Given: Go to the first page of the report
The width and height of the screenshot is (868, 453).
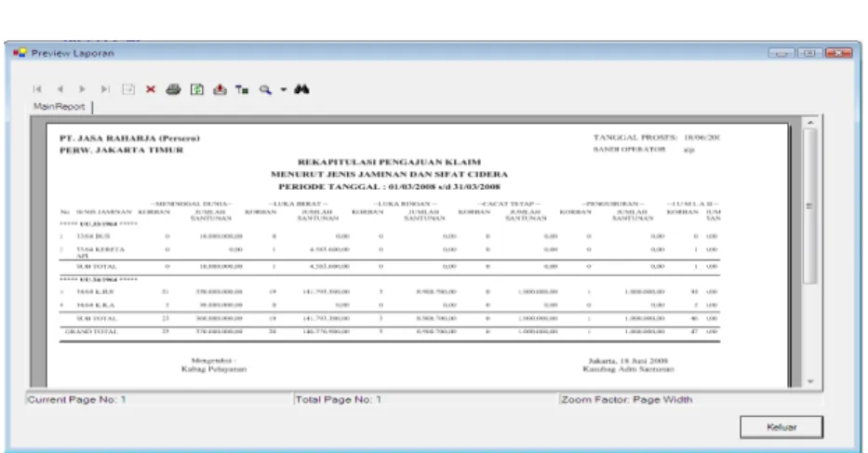Looking at the screenshot, I should (x=37, y=89).
